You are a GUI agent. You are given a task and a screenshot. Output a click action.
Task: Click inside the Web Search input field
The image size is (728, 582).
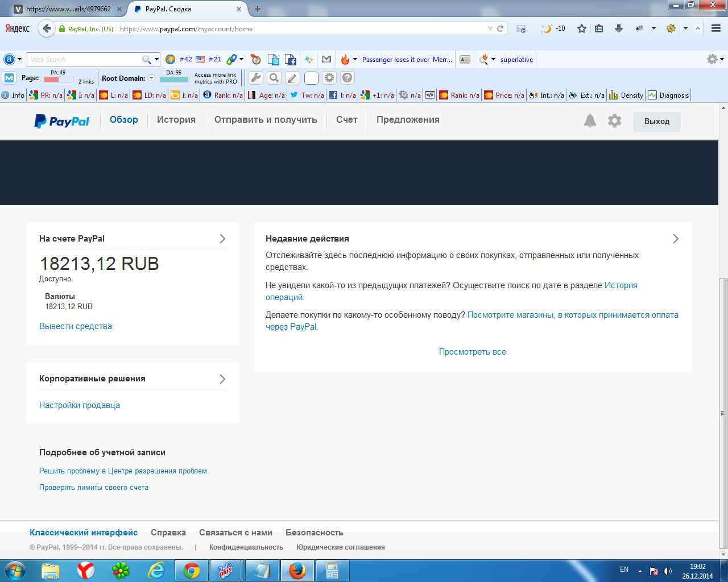coord(85,59)
